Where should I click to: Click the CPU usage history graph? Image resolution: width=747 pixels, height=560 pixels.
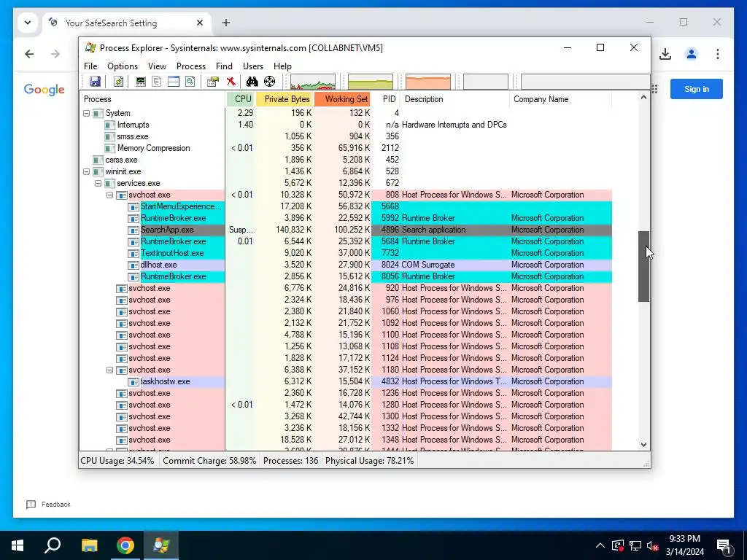point(312,82)
